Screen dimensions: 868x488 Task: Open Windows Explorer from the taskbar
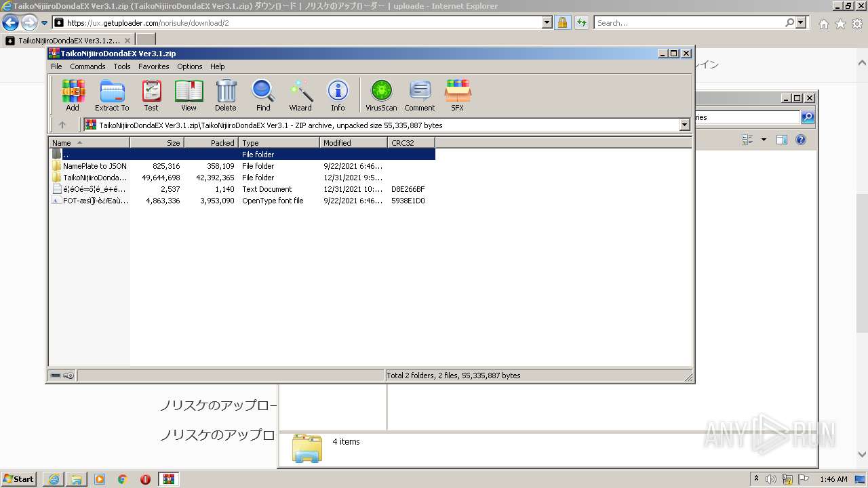pos(77,479)
